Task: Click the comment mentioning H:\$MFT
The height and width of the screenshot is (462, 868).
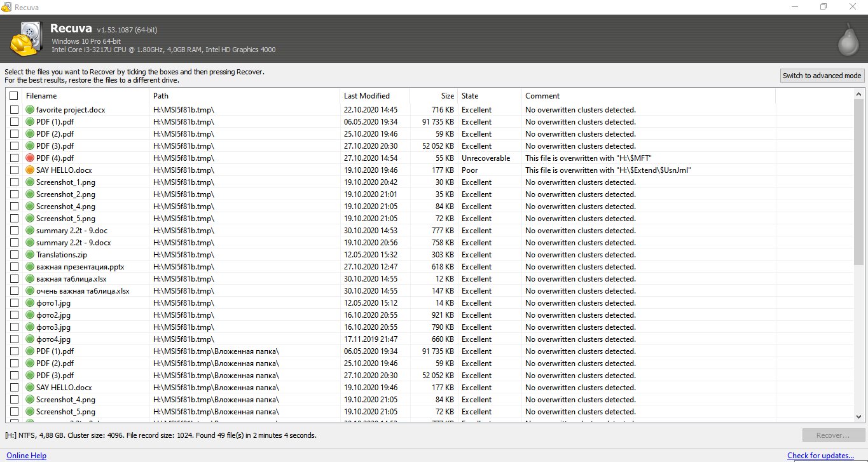Action: click(588, 158)
